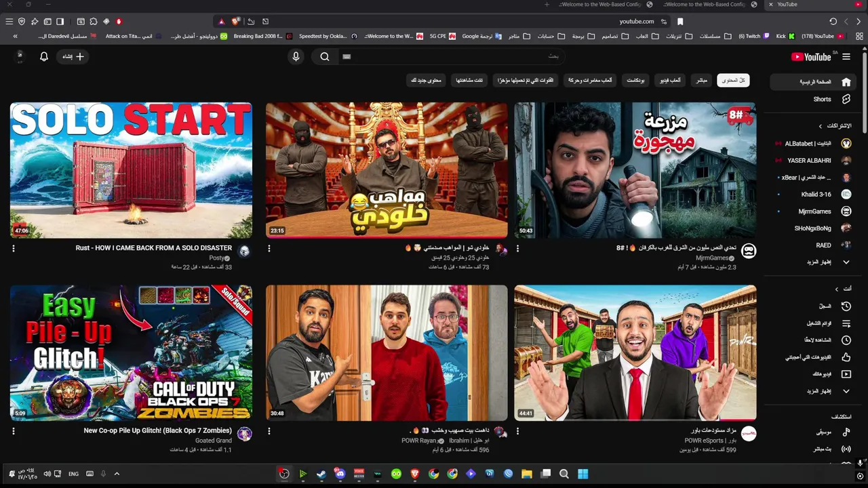Open three-dot menu for MjrmGames video

click(518, 249)
